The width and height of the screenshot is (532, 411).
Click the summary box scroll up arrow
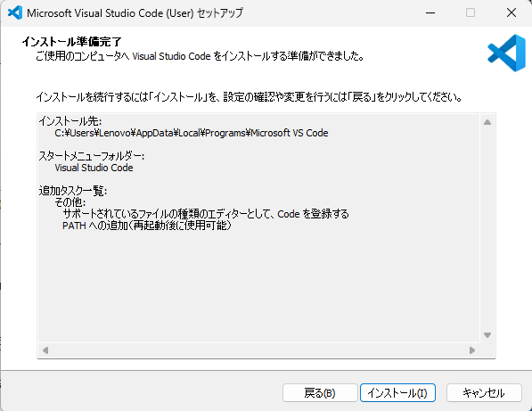click(x=487, y=122)
